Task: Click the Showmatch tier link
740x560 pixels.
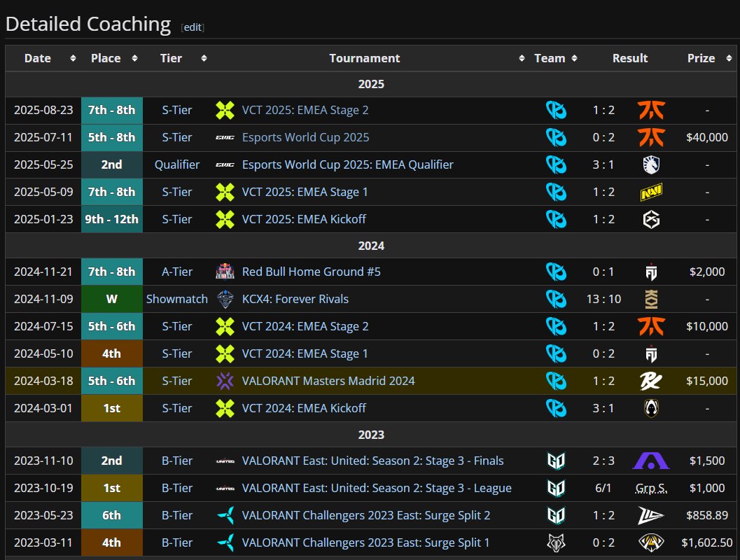Action: click(x=177, y=299)
